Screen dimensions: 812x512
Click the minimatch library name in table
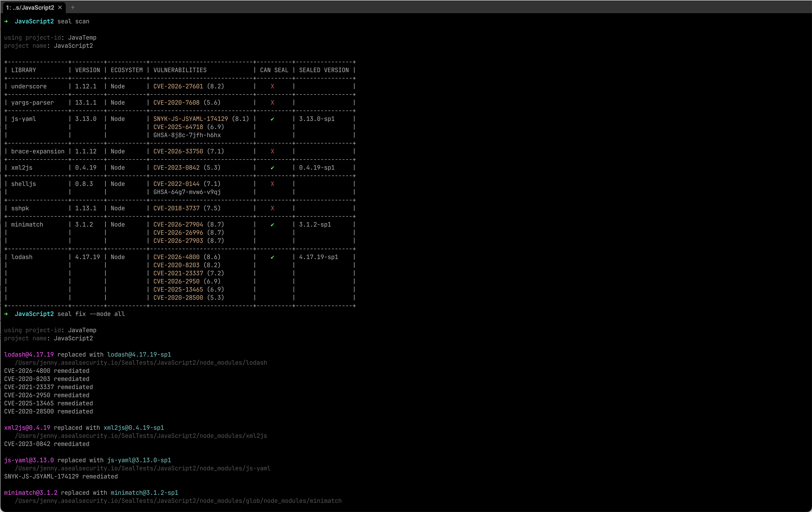[x=27, y=225]
